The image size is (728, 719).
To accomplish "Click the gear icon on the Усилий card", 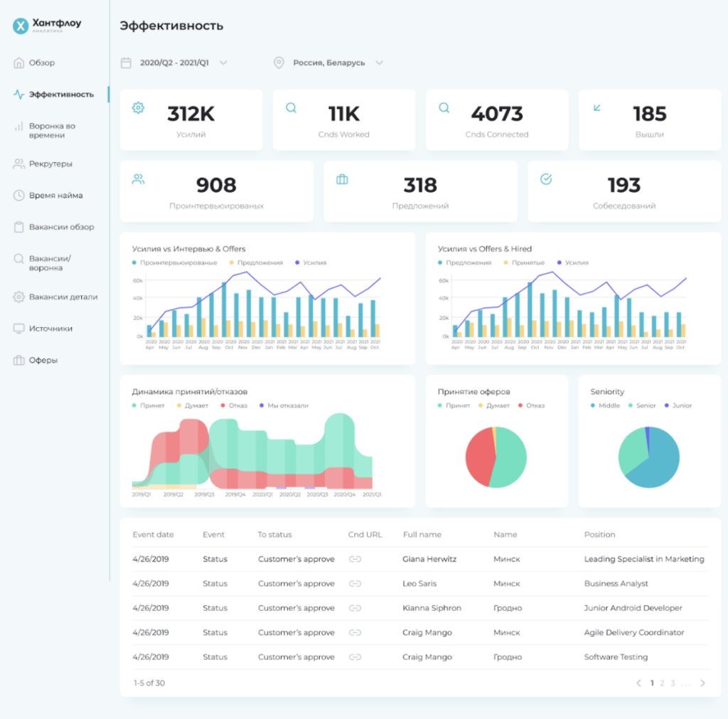I will pyautogui.click(x=138, y=108).
